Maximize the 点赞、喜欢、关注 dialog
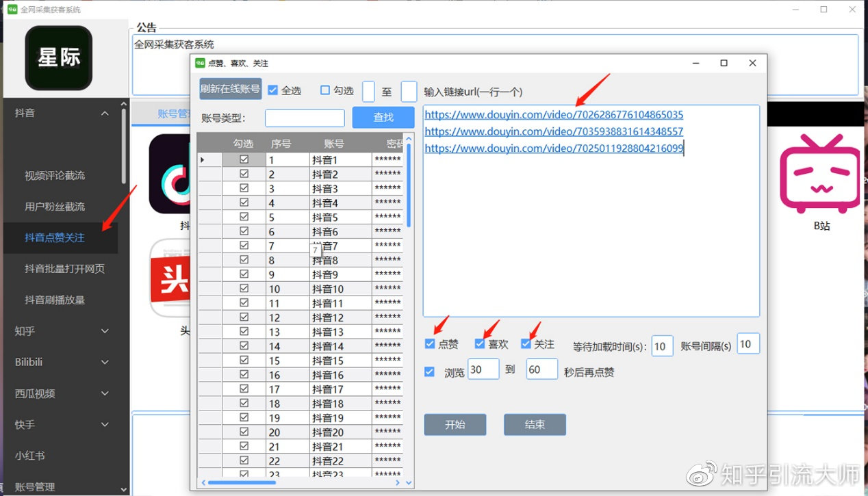868x496 pixels. [724, 63]
